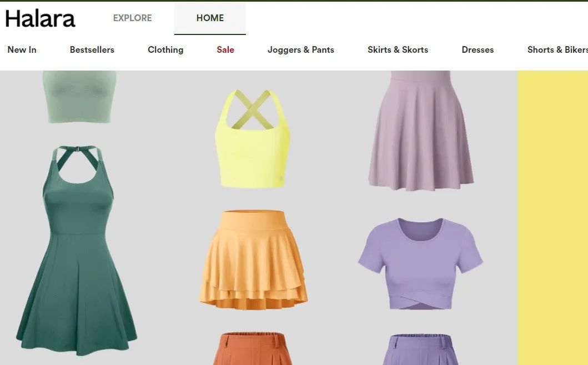Open the Clothing menu
The height and width of the screenshot is (365, 588).
tap(165, 49)
